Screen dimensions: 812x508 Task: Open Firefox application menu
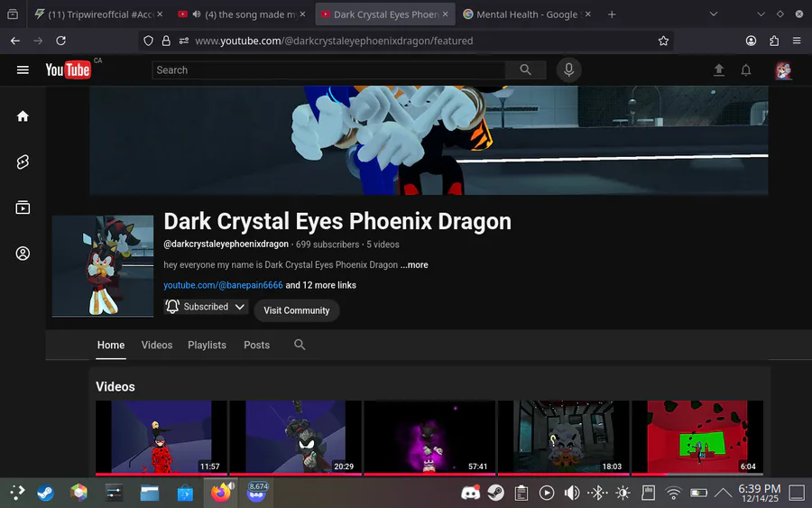click(x=797, y=41)
